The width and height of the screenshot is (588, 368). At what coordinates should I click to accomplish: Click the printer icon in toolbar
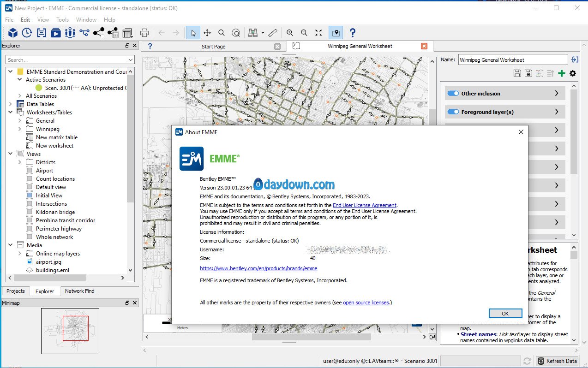pyautogui.click(x=144, y=33)
